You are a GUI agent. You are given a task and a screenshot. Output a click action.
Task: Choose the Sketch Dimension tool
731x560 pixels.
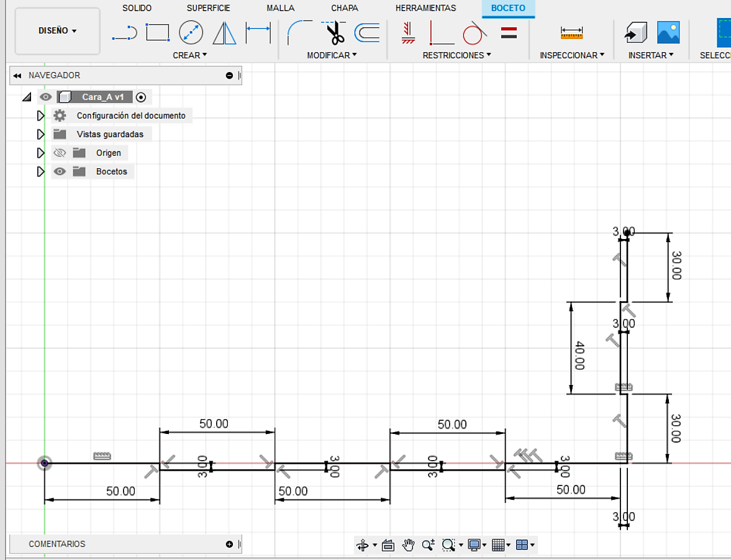(x=258, y=33)
